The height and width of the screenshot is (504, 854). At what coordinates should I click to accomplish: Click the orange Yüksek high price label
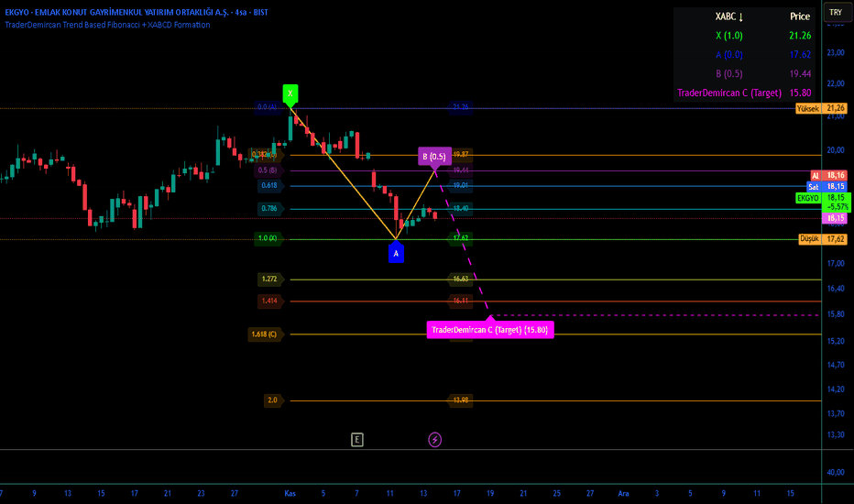pos(807,108)
